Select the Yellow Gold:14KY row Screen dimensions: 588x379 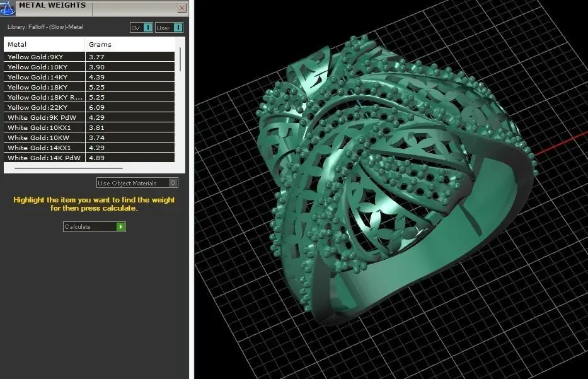coord(89,77)
